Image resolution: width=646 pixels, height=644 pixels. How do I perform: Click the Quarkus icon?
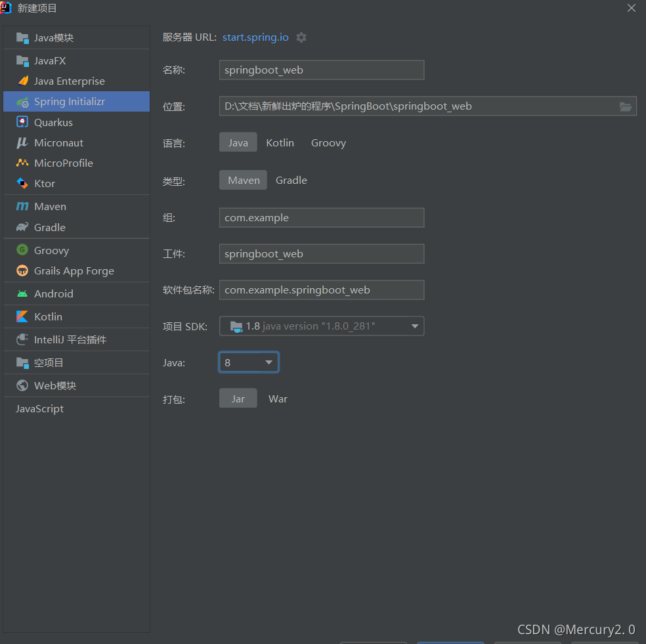(x=22, y=122)
